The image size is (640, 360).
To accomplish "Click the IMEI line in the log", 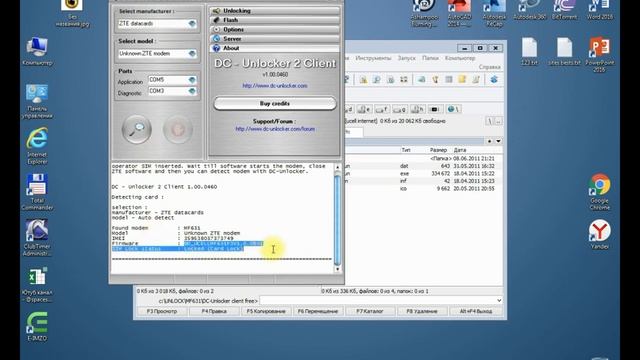I will coord(173,238).
